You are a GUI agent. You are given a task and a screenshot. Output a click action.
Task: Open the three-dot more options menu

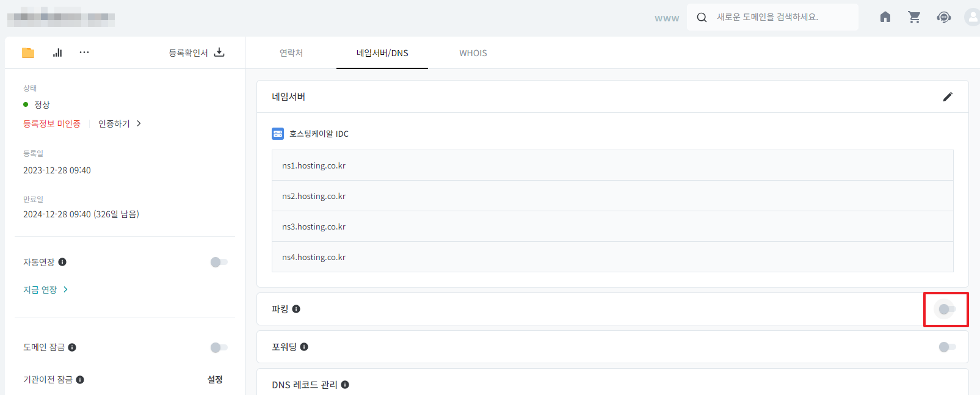(84, 53)
